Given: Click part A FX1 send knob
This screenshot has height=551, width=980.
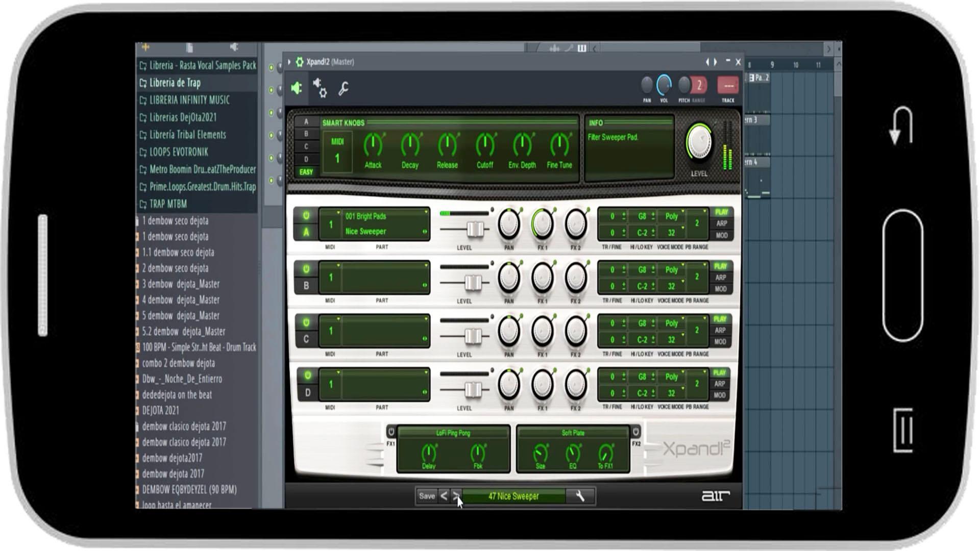Looking at the screenshot, I should pos(542,224).
